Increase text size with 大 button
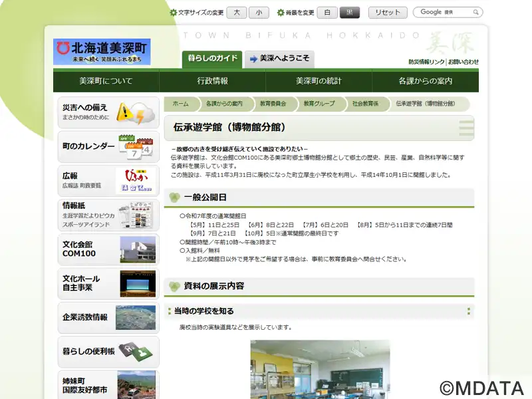 tap(237, 13)
